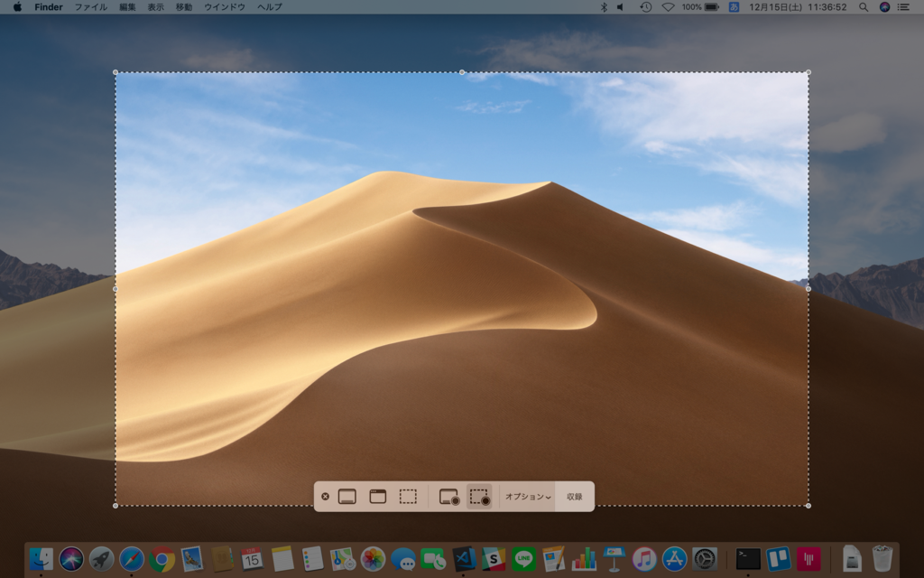Open Spotlight search magnifier icon
The height and width of the screenshot is (578, 924).
pos(864,7)
